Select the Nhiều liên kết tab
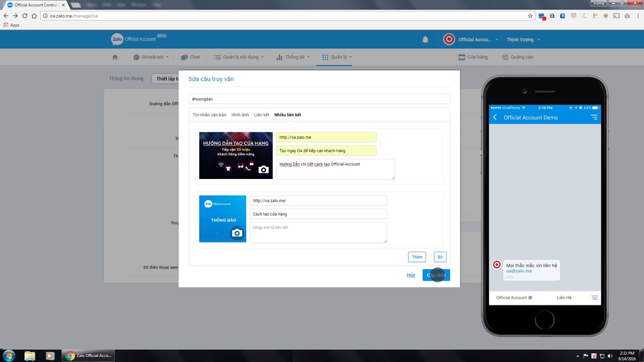 coord(288,115)
